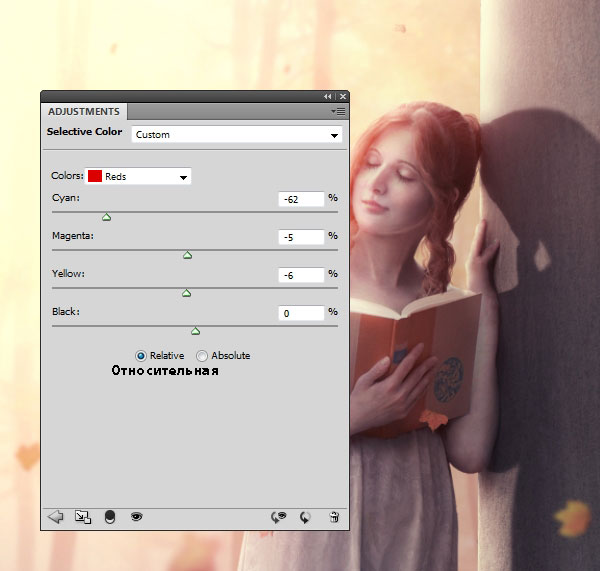The image size is (600, 571).
Task: Click the 'Colors:' label
Action: pyautogui.click(x=67, y=176)
